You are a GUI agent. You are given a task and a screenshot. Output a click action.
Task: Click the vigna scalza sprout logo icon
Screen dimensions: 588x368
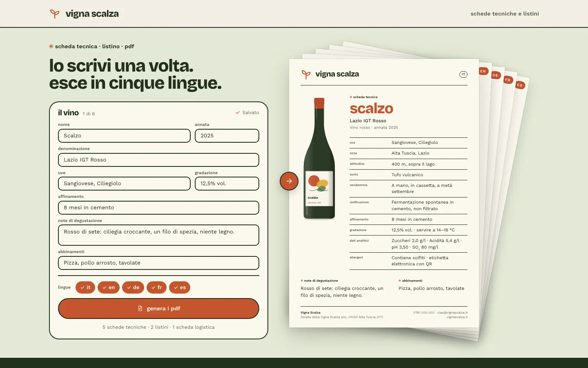[54, 14]
